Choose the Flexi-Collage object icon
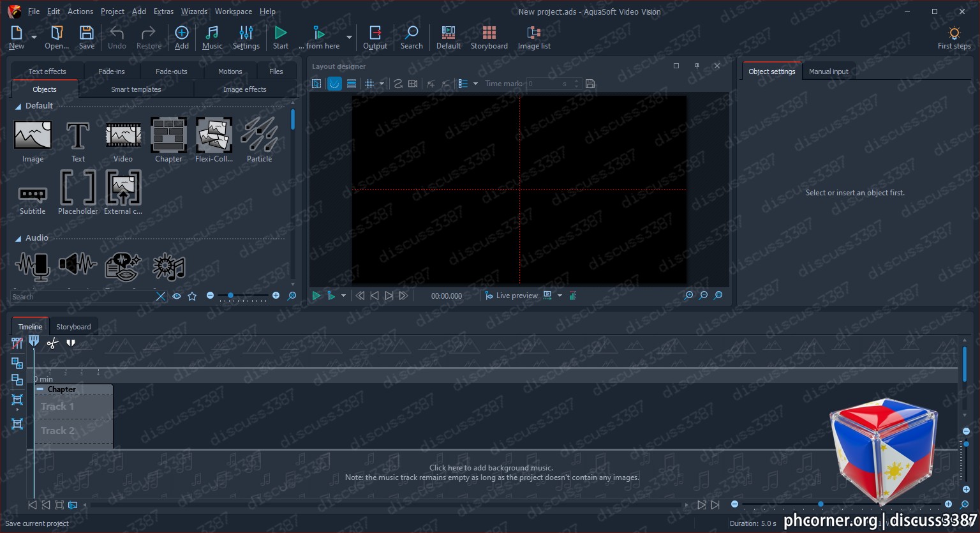Image resolution: width=980 pixels, height=533 pixels. pos(214,135)
